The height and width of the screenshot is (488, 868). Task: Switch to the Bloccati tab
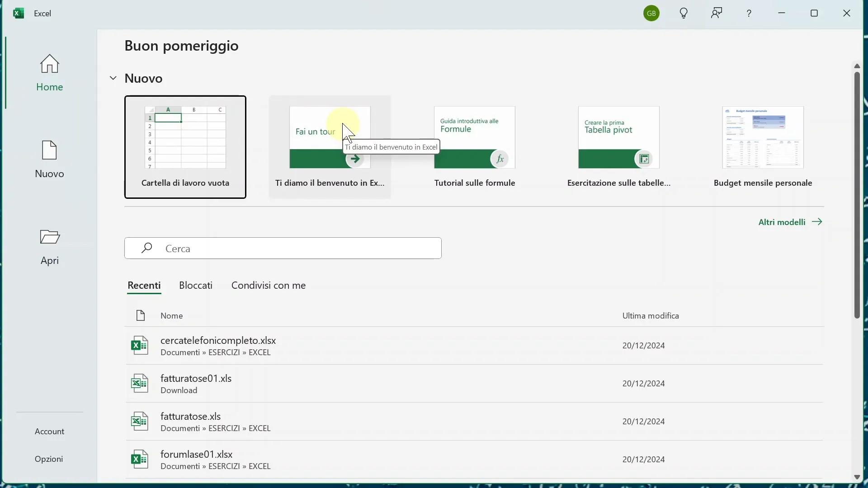click(196, 286)
